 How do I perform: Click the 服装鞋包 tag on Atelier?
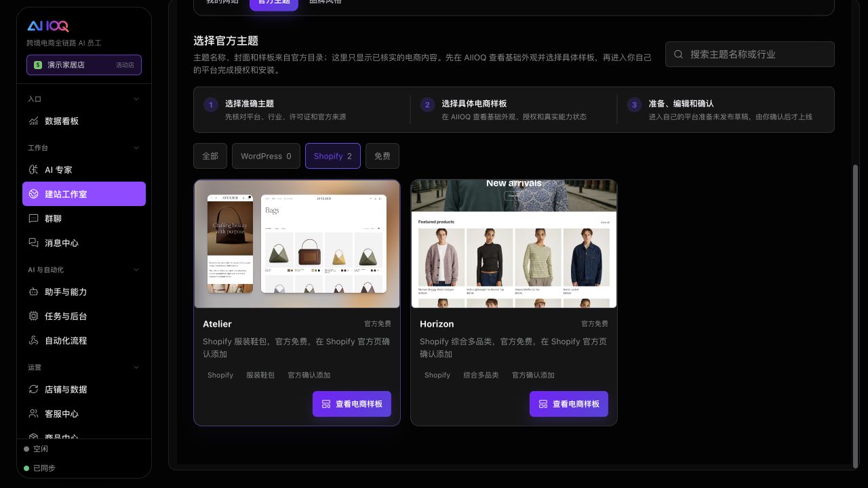coord(260,375)
